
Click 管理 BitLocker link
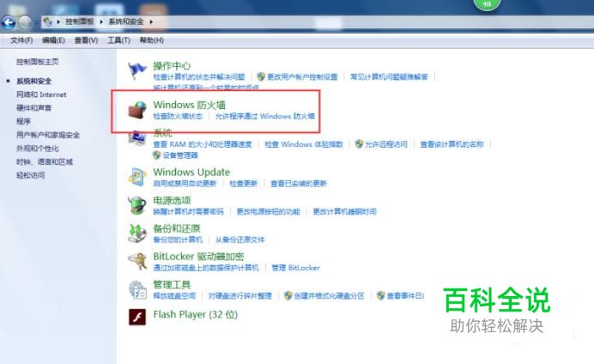295,268
